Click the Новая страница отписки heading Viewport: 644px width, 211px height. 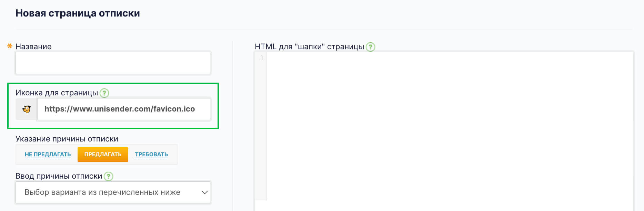[78, 13]
